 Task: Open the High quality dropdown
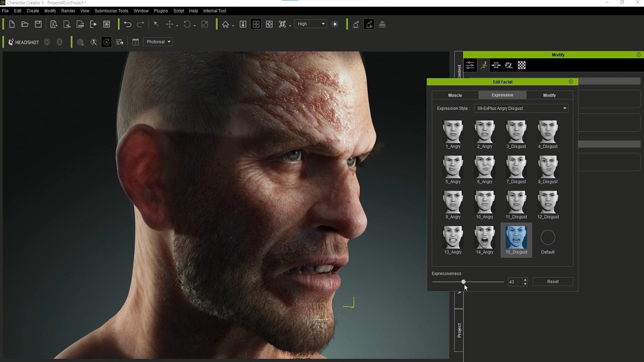tap(311, 24)
